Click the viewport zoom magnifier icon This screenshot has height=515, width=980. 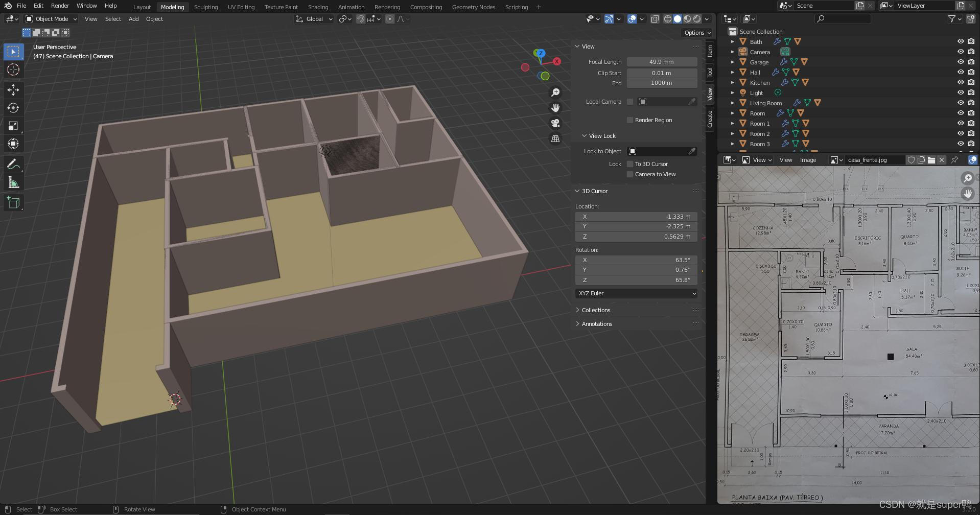[x=555, y=92]
